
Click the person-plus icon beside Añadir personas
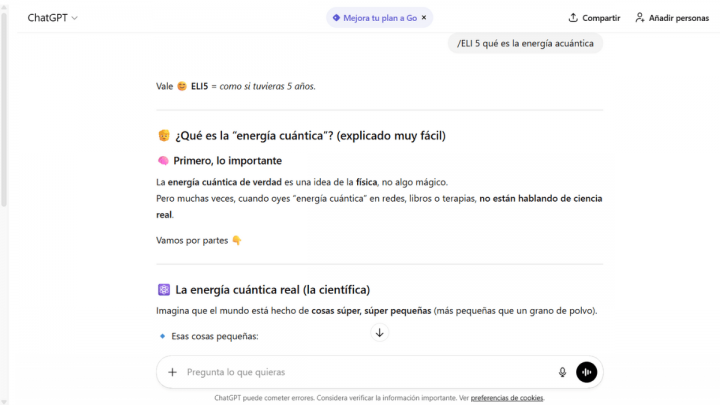(640, 17)
